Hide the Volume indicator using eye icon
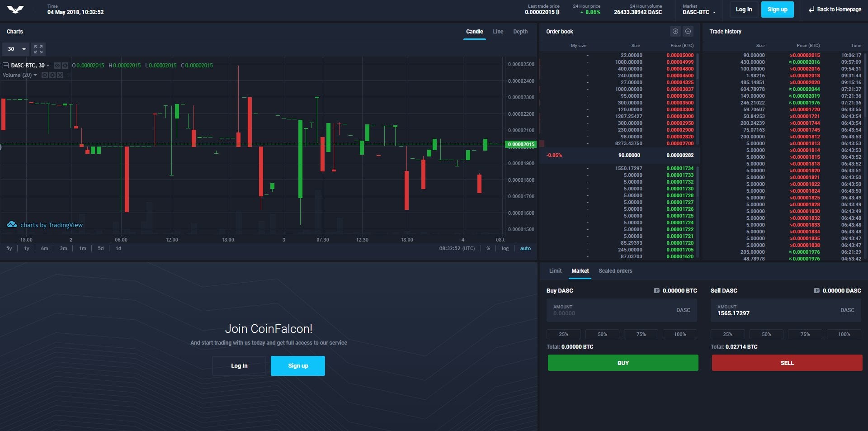 tap(45, 75)
